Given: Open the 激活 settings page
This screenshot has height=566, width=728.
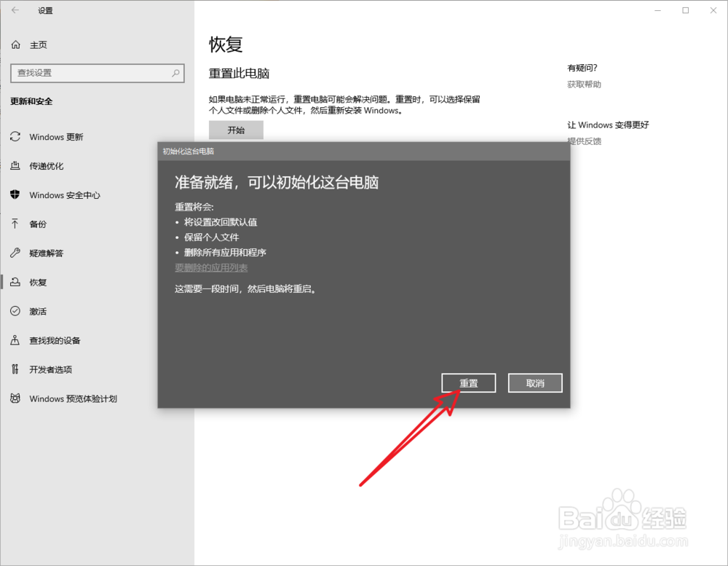Looking at the screenshot, I should (x=38, y=311).
